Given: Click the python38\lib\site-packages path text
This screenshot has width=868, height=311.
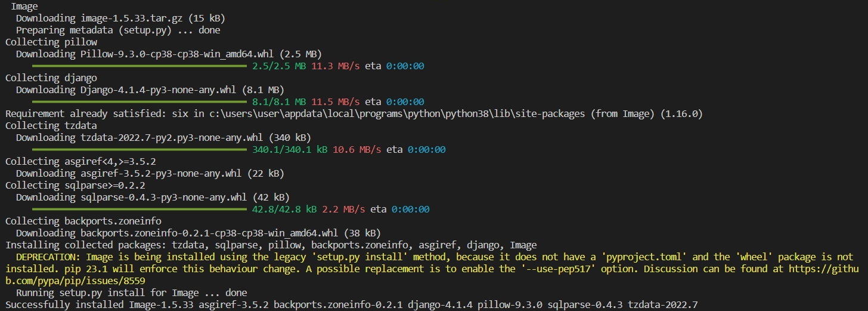Looking at the screenshot, I should pyautogui.click(x=514, y=113).
